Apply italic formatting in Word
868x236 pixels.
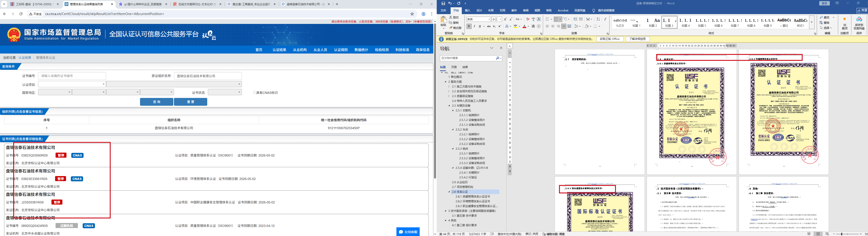point(475,26)
